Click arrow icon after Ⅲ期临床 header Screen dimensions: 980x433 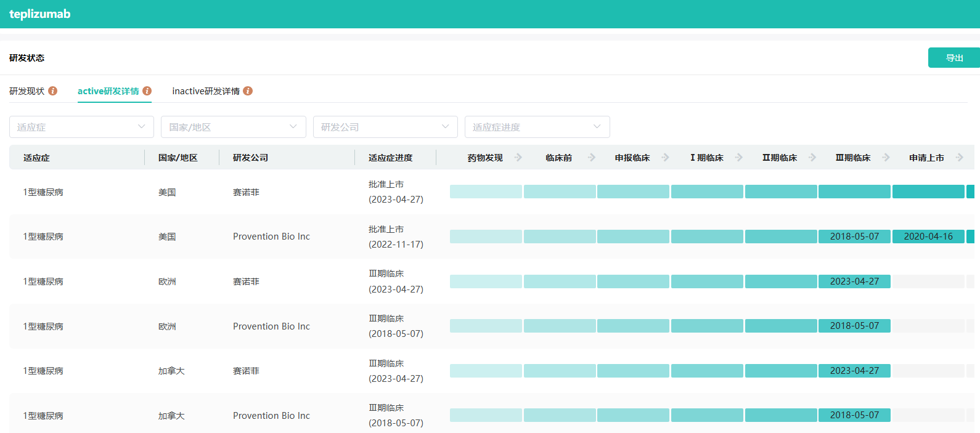coord(886,158)
